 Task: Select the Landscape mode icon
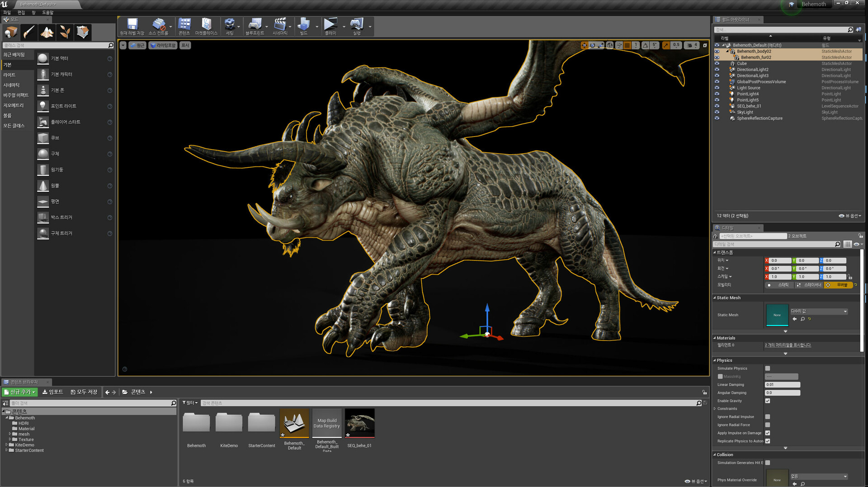pos(47,32)
